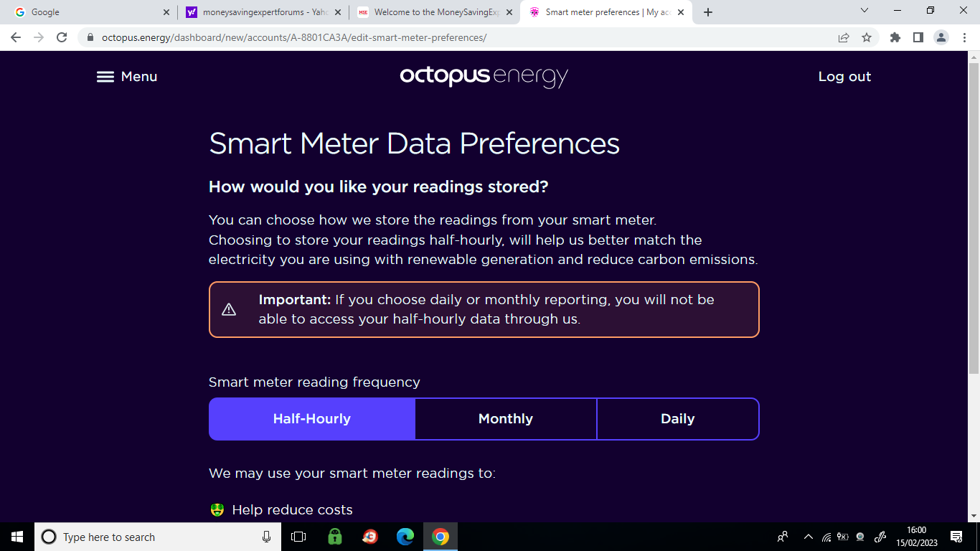
Task: Open the Chrome extensions puzzle icon
Action: (895, 37)
